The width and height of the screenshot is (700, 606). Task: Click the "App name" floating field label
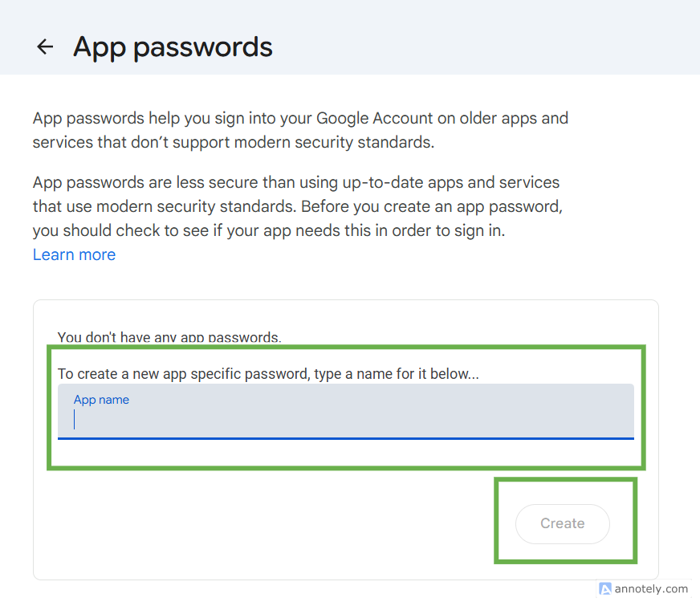coord(101,400)
